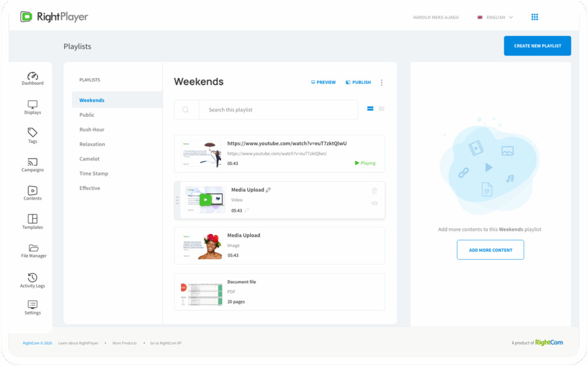Open the Tags section
The width and height of the screenshot is (588, 366).
point(33,135)
